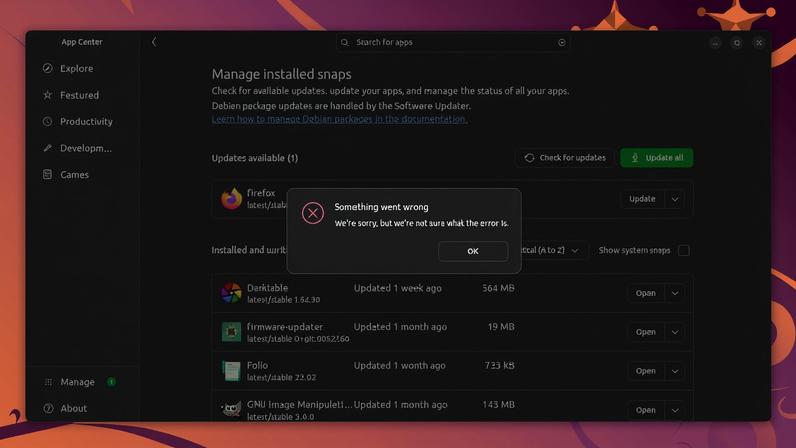Screen dimensions: 796x448
Task: Focus the Search for apps field
Action: coord(453,42)
